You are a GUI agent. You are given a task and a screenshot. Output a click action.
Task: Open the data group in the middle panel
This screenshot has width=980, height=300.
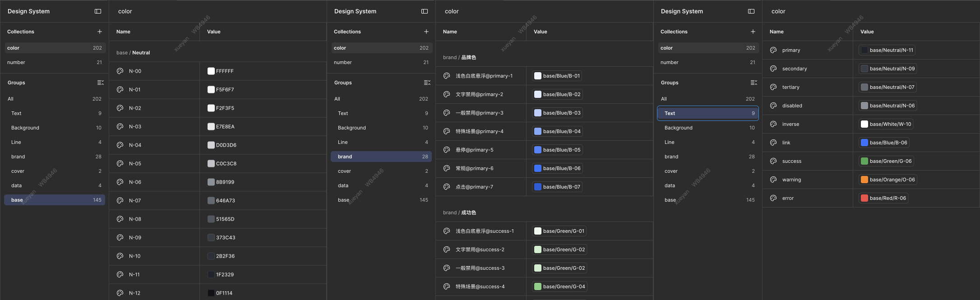coord(381,185)
